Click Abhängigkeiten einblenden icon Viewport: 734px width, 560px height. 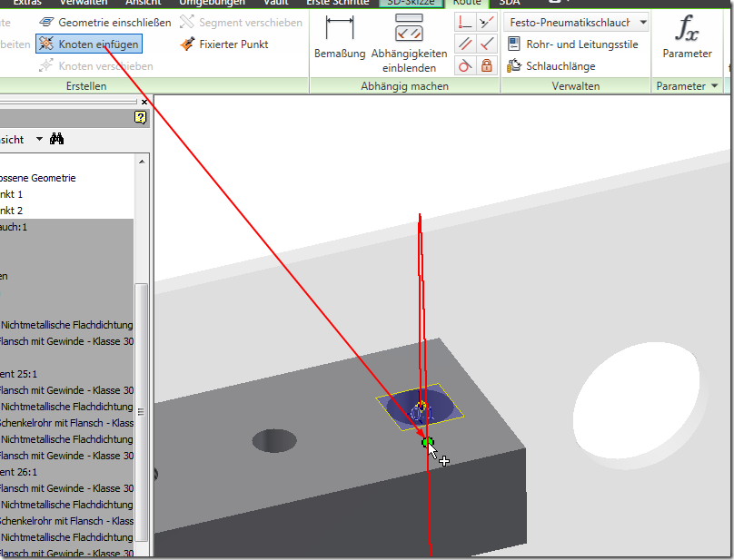click(409, 27)
